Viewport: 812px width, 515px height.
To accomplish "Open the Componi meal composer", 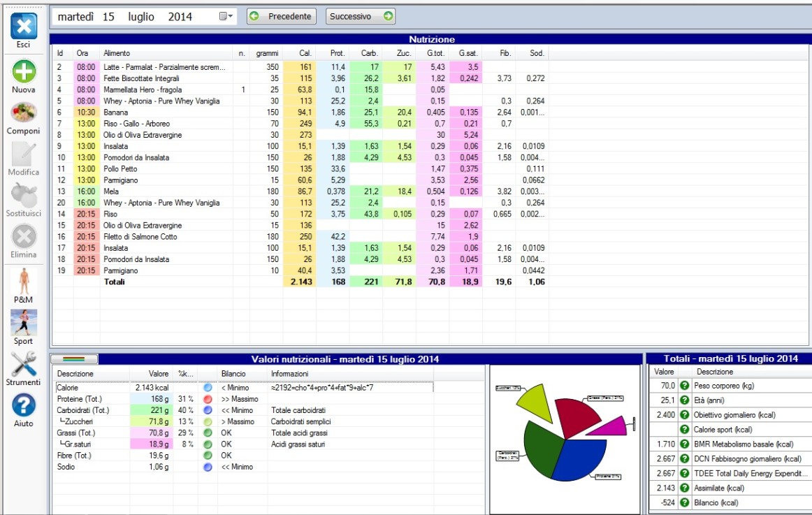I will click(x=23, y=113).
